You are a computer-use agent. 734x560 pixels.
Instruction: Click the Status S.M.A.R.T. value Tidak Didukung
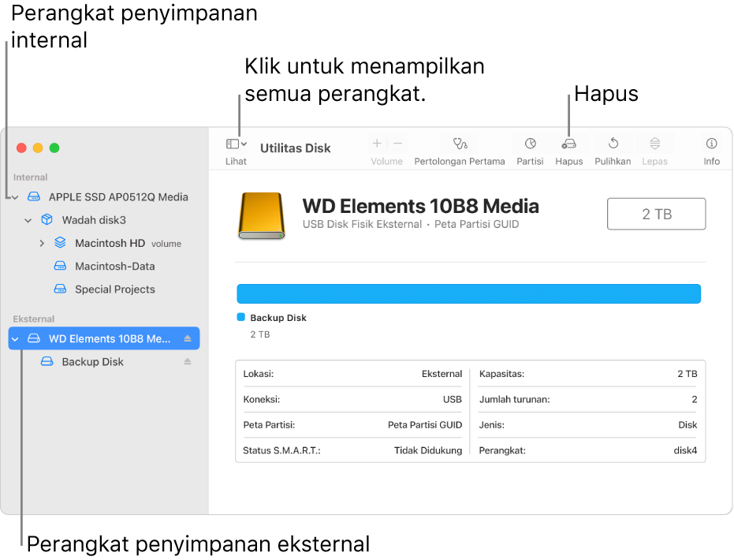[428, 450]
